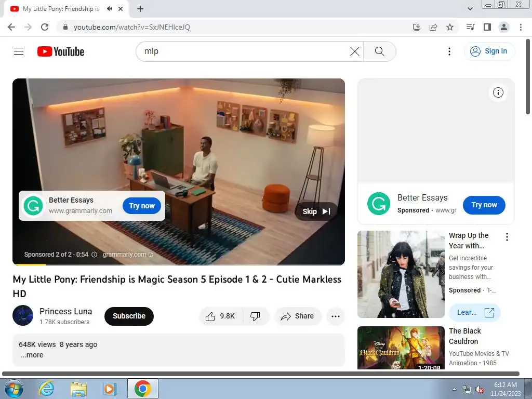Dislike the video with thumbs down
Viewport: 532px width, 399px height.
[256, 316]
